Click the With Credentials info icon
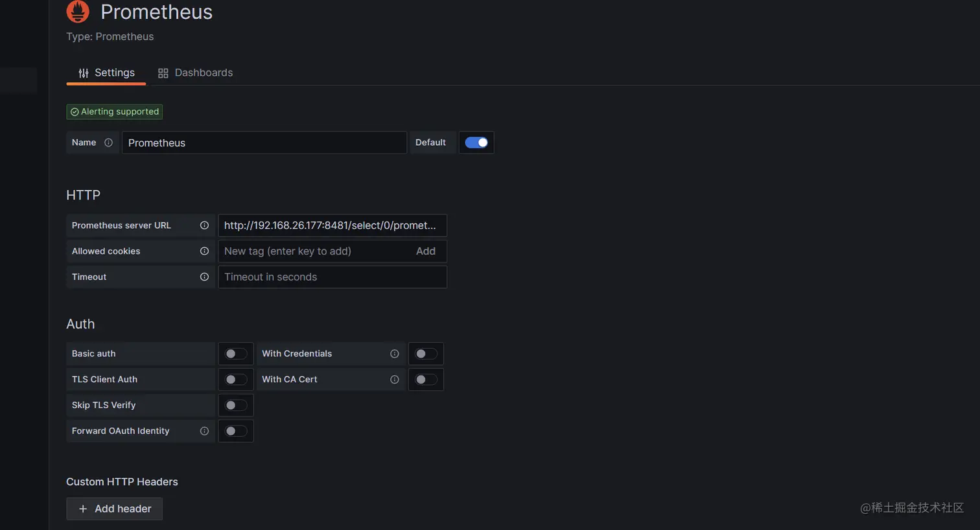Screen dimensions: 980x530 (x=394, y=354)
